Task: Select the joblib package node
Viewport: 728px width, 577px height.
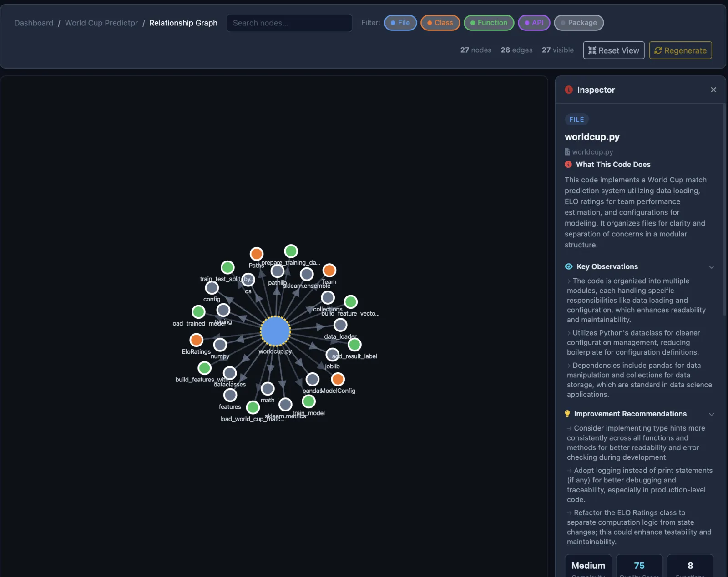Action: click(x=332, y=355)
